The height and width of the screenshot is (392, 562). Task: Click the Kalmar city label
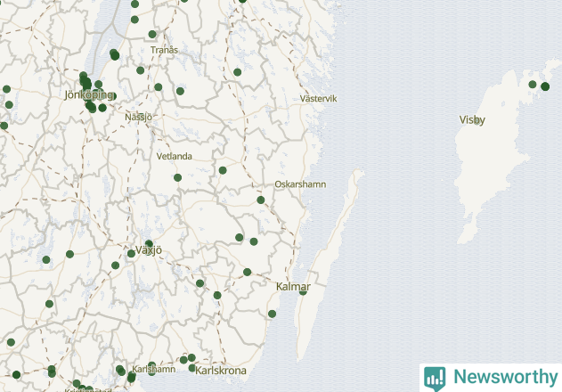(x=293, y=287)
